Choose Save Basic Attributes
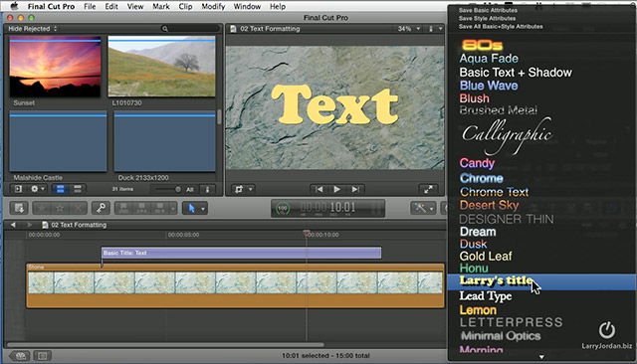Image resolution: width=637 pixels, height=364 pixels. click(x=488, y=10)
